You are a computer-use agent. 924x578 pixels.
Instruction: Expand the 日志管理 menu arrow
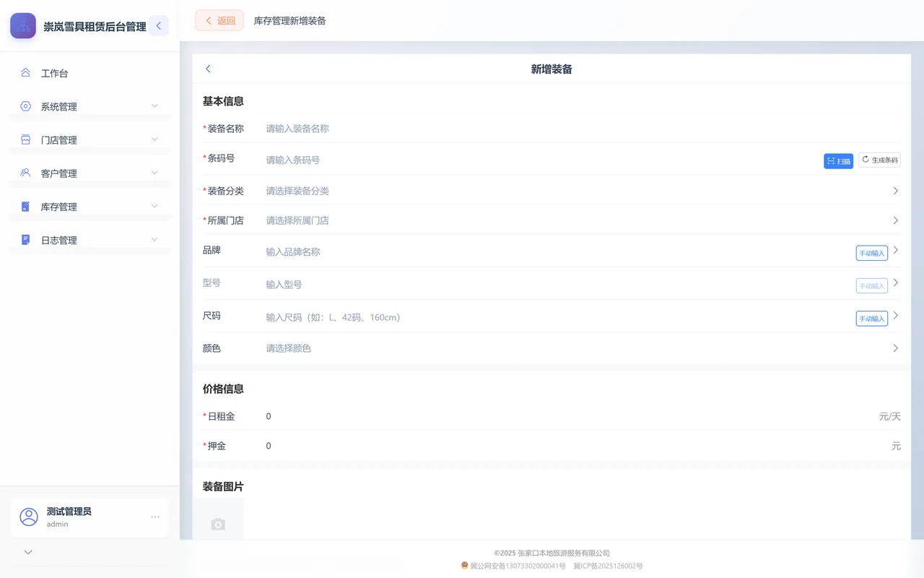tap(154, 240)
